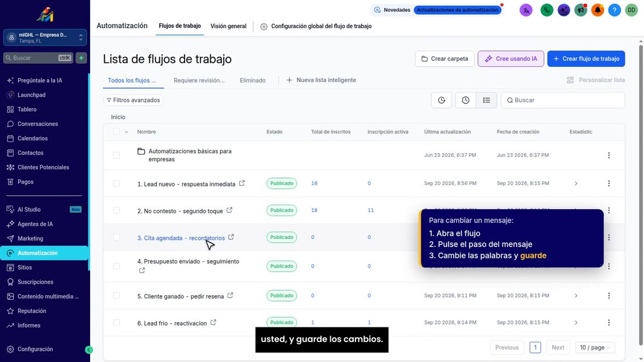The image size is (644, 362).
Task: Open Filtros avanzados filter panel
Action: point(133,100)
